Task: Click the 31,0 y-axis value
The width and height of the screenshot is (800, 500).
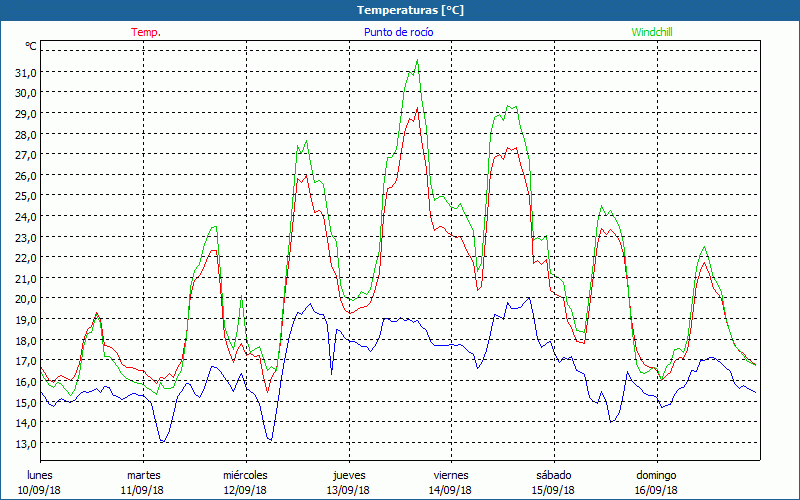Action: (x=26, y=72)
